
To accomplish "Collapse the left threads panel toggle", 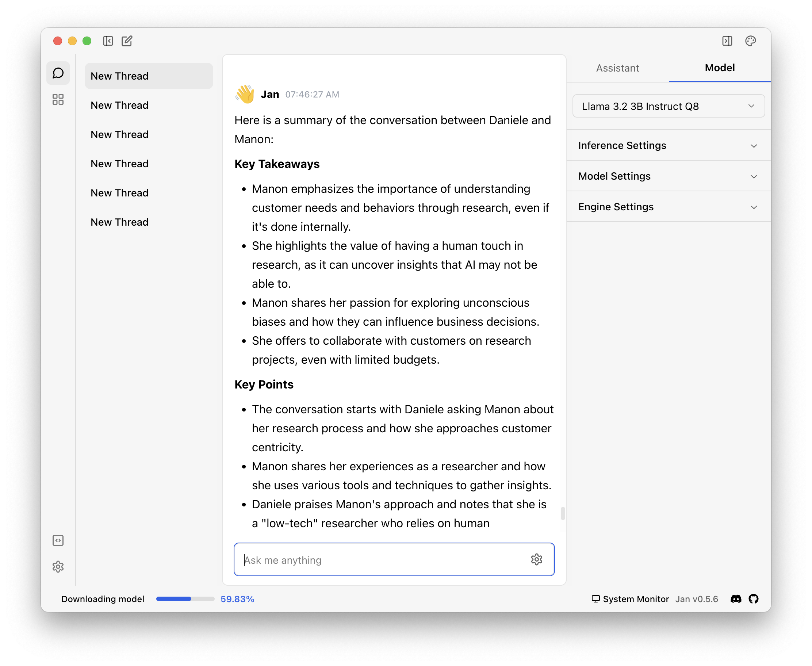I will (108, 41).
